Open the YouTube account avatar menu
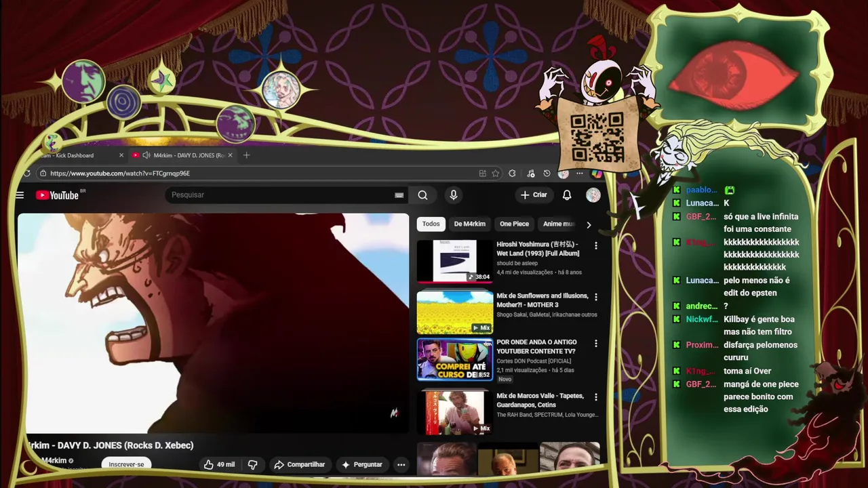 click(593, 195)
